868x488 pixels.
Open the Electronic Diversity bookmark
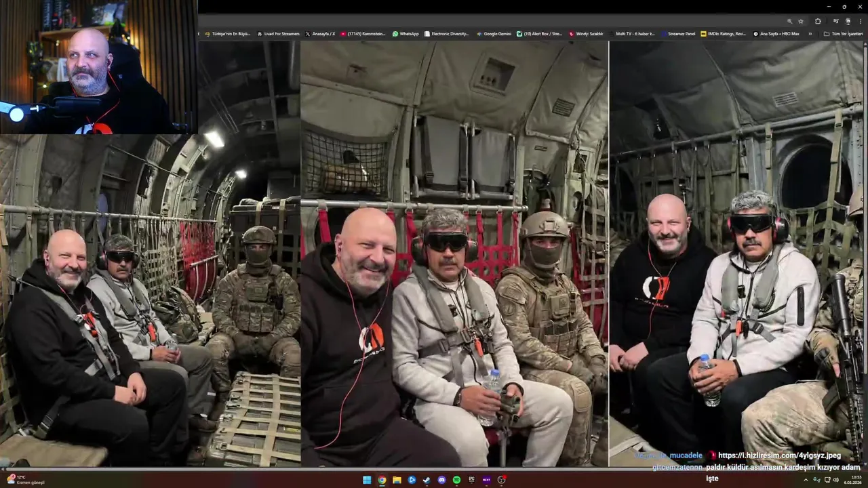tap(446, 33)
